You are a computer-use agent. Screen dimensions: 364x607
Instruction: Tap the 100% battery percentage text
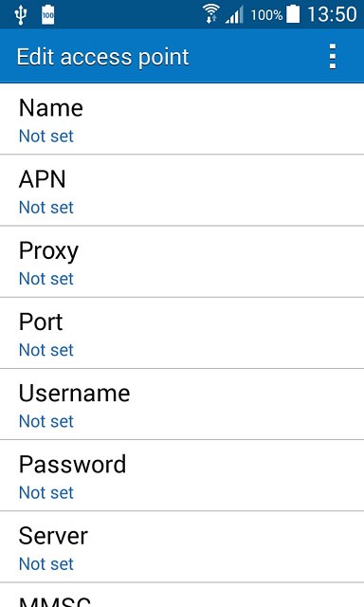click(x=266, y=15)
